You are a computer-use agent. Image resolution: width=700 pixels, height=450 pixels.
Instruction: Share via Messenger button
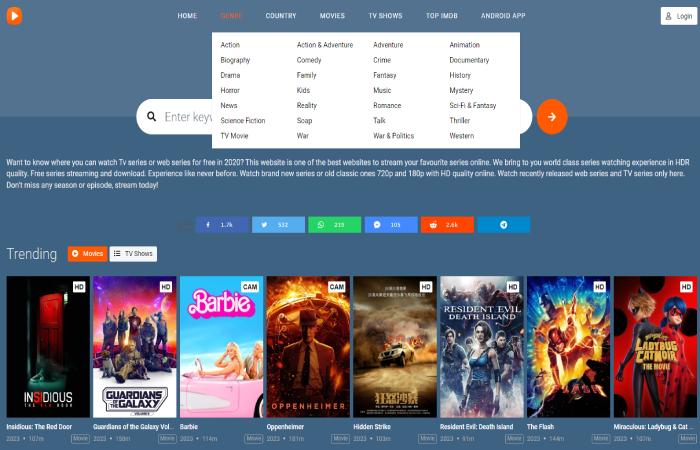(x=391, y=225)
